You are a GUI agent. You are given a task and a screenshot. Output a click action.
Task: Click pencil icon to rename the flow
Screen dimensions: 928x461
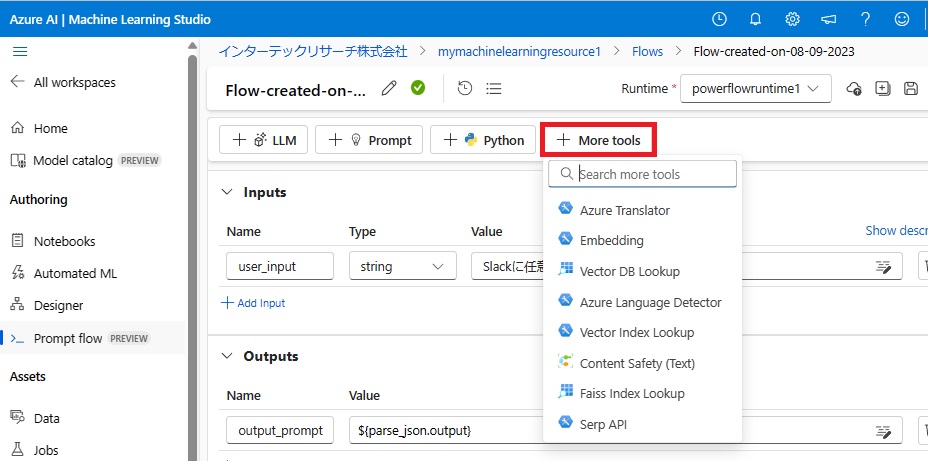[389, 89]
